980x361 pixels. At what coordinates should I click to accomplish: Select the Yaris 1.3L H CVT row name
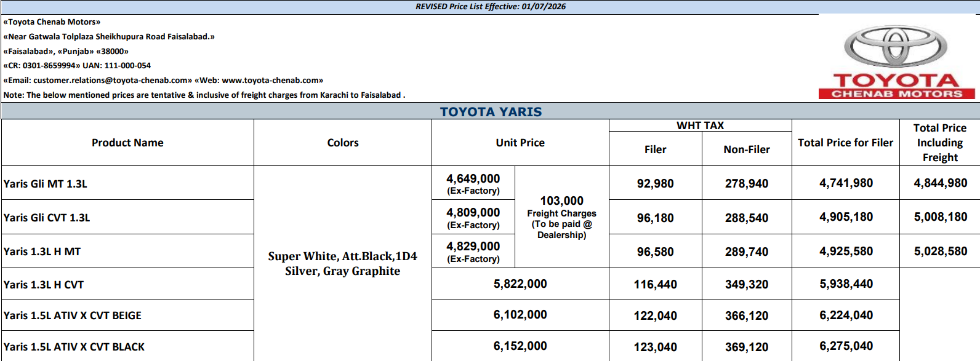44,285
